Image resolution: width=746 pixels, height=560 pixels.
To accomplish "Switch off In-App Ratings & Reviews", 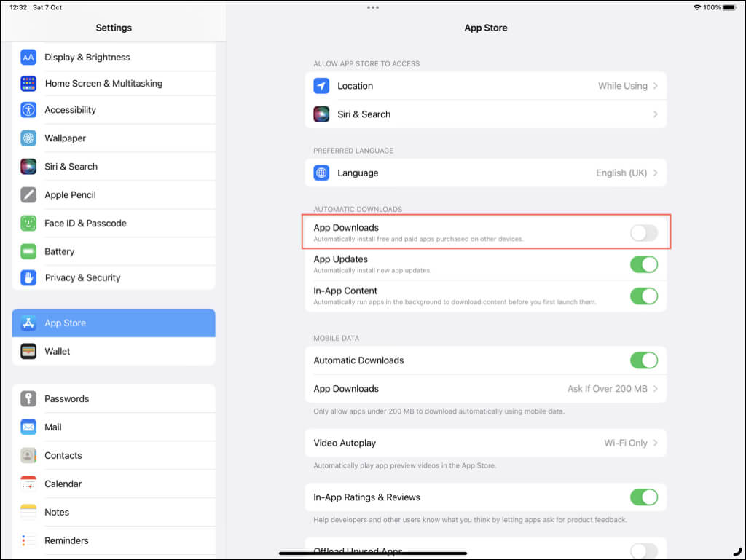I will tap(644, 497).
